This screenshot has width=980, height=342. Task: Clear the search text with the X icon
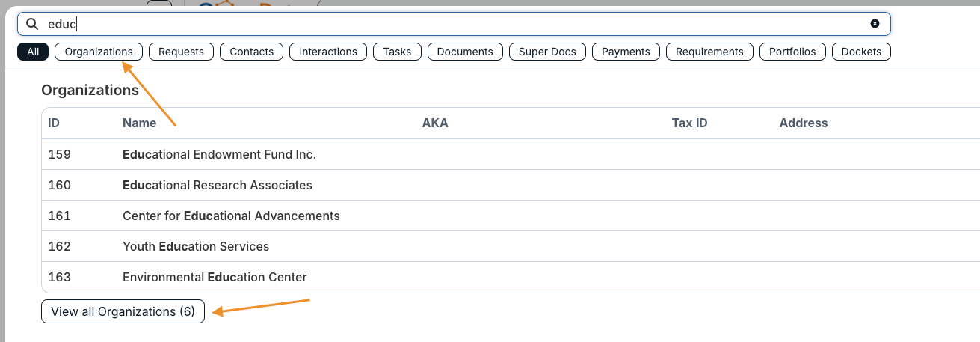[x=875, y=24]
